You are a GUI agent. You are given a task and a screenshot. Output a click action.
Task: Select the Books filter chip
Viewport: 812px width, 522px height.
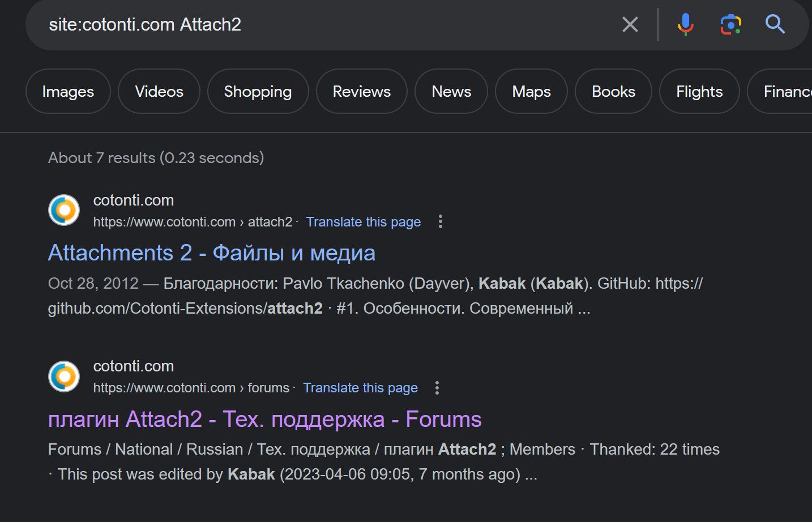(613, 91)
